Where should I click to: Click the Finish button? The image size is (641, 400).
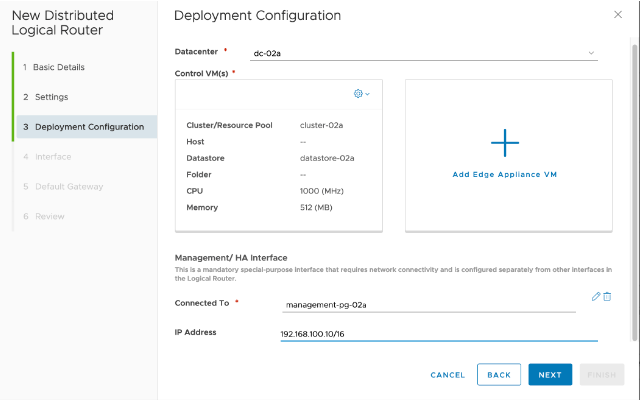(x=602, y=375)
